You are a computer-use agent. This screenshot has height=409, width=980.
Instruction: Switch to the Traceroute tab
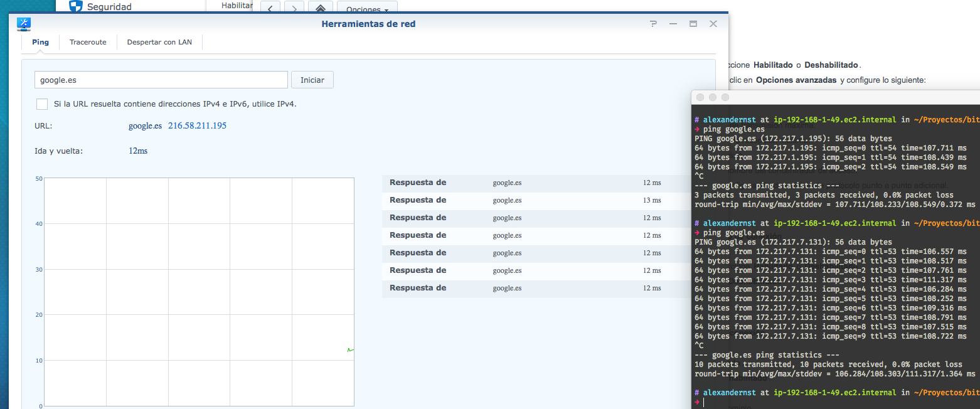88,42
